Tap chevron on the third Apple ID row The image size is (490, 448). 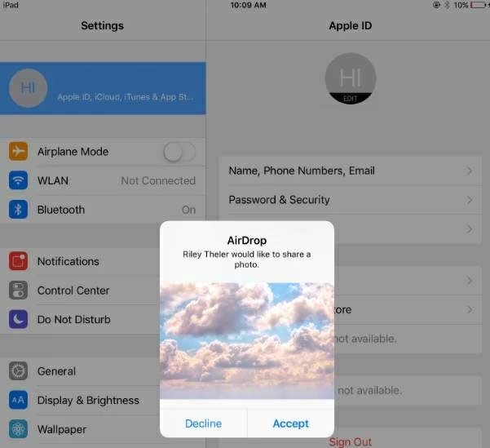click(469, 229)
